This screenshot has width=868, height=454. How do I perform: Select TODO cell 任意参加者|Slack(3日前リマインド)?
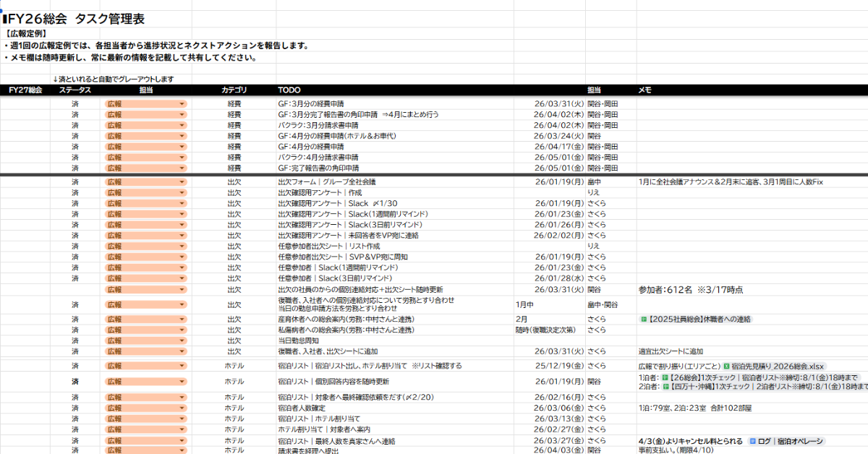(336, 278)
